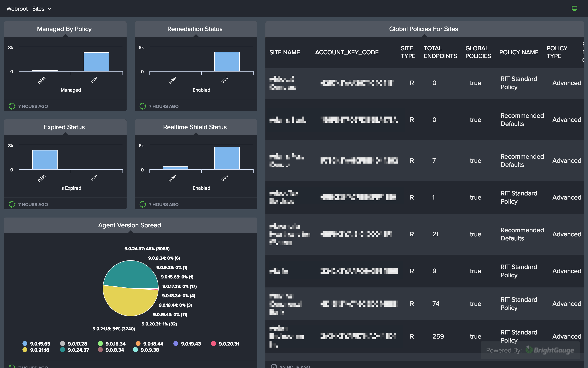This screenshot has width=588, height=368.
Task: Click refresh icon under Realtime Shield Status
Action: click(x=143, y=204)
